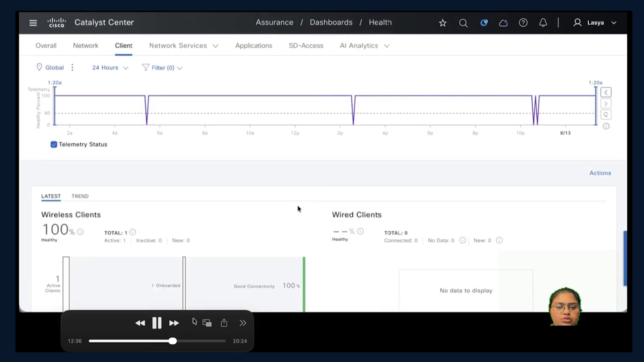644x362 pixels.
Task: Switch to the Network tab
Action: click(x=86, y=46)
